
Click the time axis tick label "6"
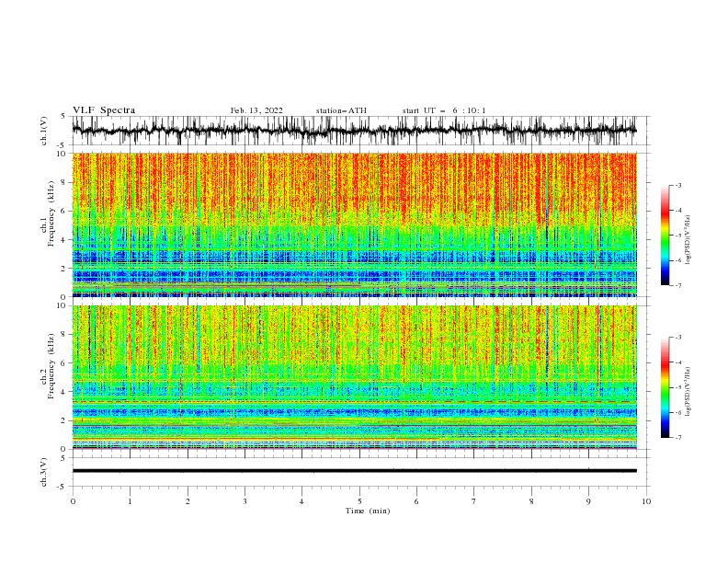click(x=416, y=501)
